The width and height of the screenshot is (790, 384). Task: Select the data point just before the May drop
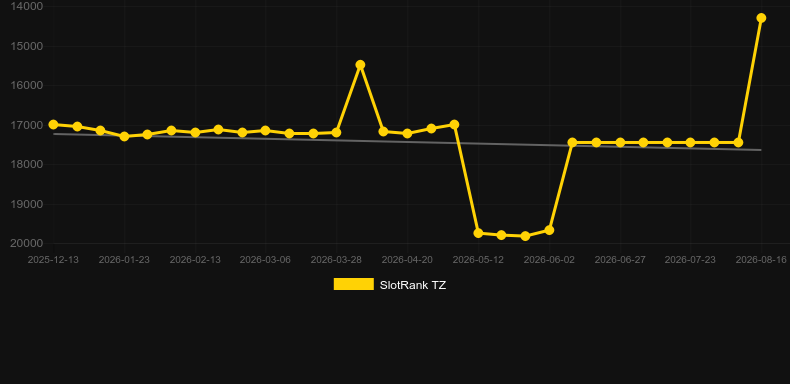point(454,124)
